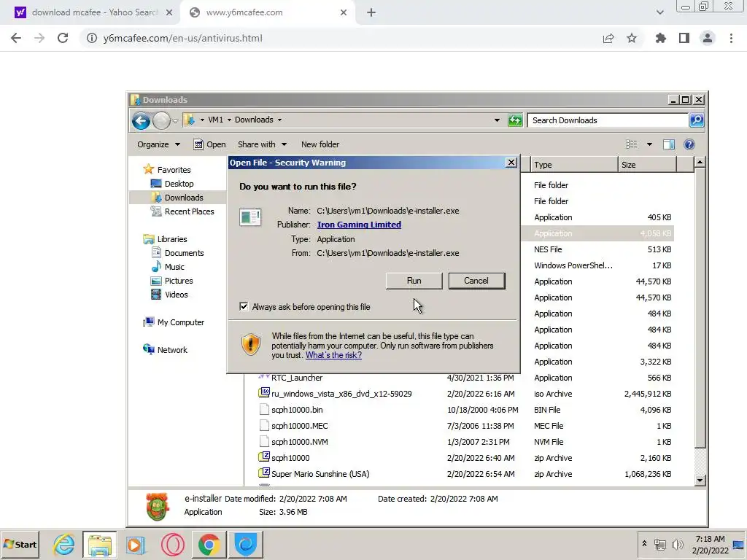This screenshot has height=560, width=747.
Task: Open Iron Gaming Limited publisher link
Action: (x=359, y=225)
